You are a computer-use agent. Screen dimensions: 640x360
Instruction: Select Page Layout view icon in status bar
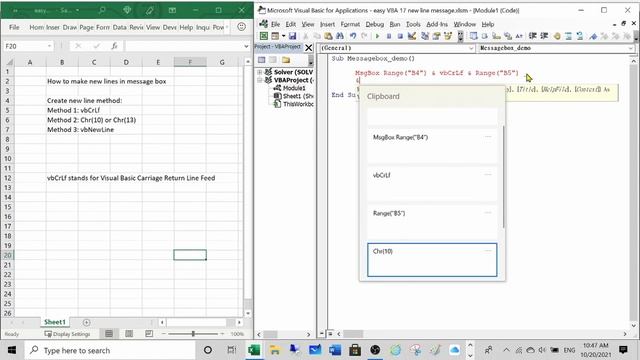[x=129, y=334]
